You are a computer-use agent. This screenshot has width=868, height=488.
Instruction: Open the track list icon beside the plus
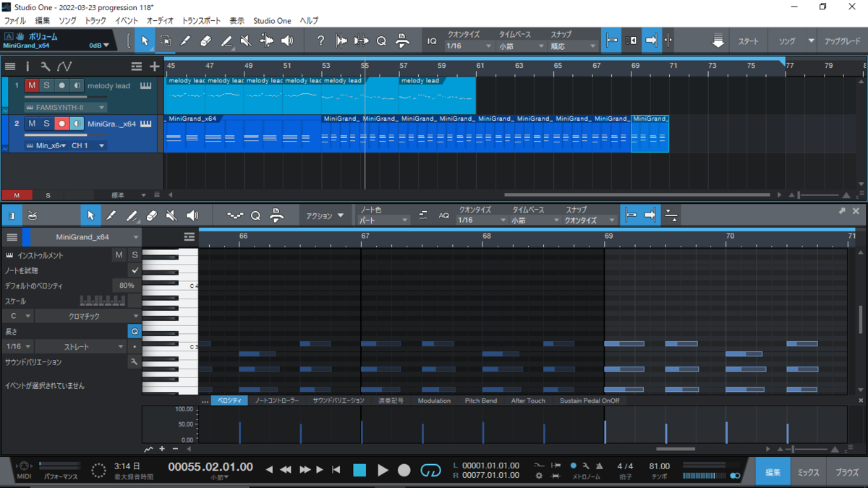137,67
